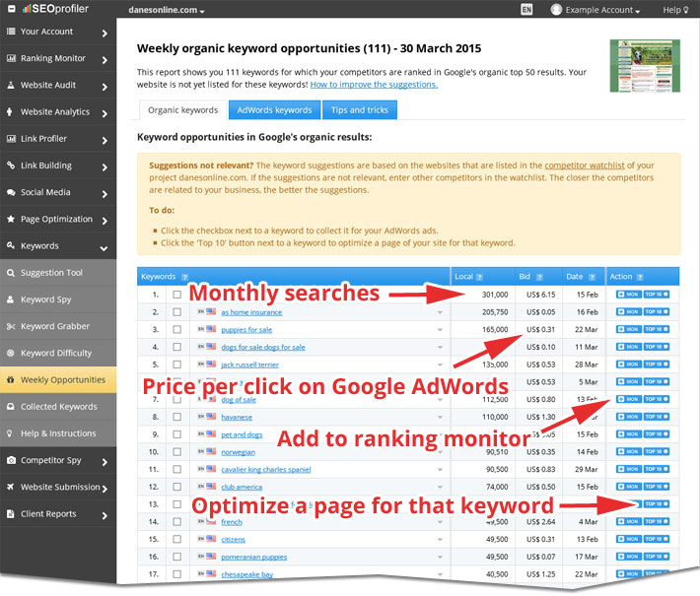Click the SEOprofiler logo

coord(56,9)
